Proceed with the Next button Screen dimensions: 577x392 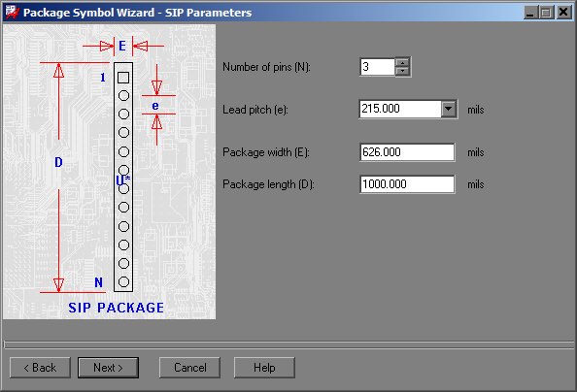point(108,368)
